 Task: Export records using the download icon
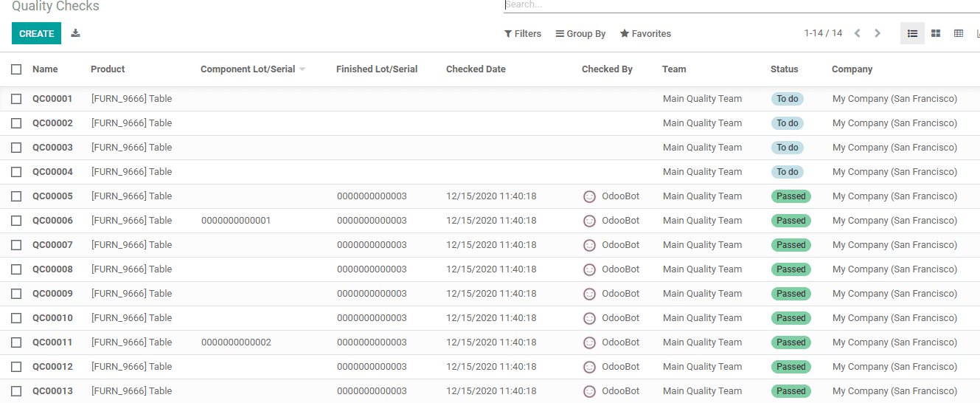[x=75, y=33]
